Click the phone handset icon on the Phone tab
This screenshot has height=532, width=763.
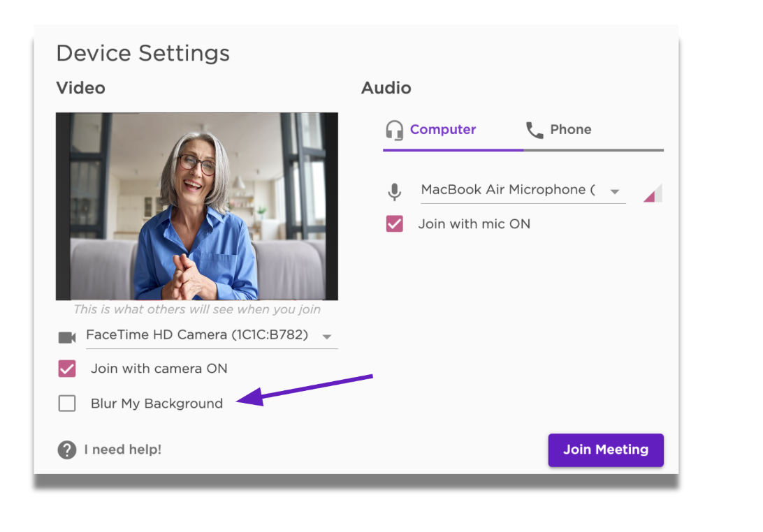point(535,130)
